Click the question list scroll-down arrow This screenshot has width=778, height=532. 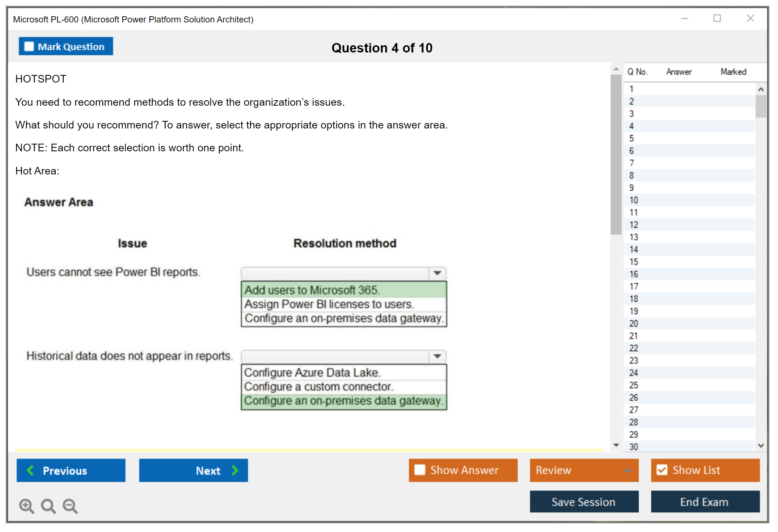click(x=761, y=446)
